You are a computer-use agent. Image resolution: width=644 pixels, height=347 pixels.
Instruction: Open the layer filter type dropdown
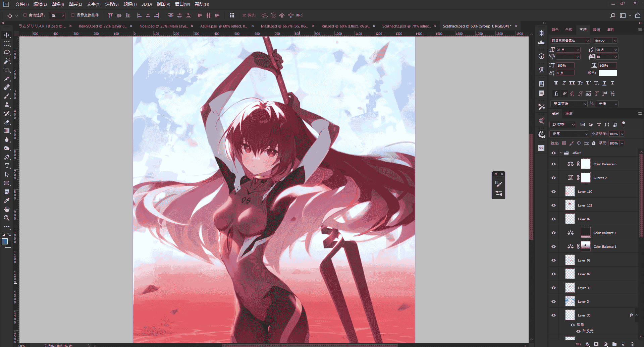563,124
